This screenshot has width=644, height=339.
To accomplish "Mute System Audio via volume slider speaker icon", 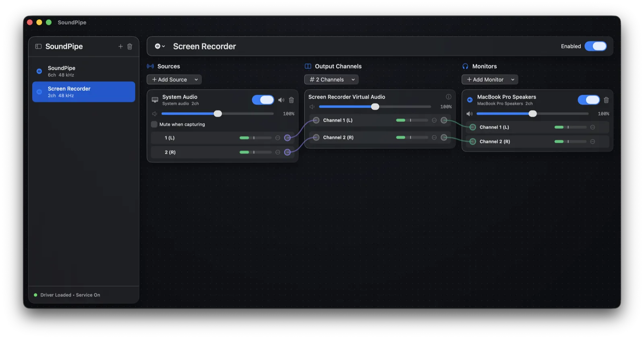I will [155, 114].
